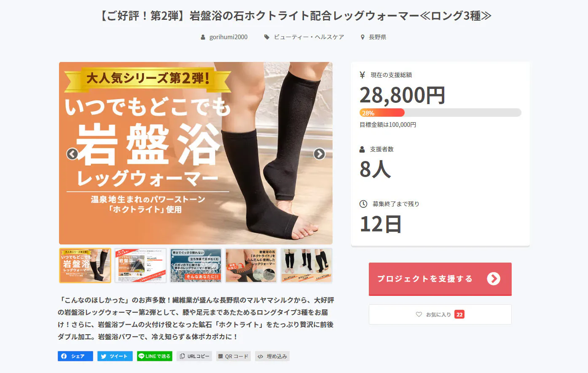The height and width of the screenshot is (373, 588).
Task: Open the QRコード button
Action: pos(234,356)
